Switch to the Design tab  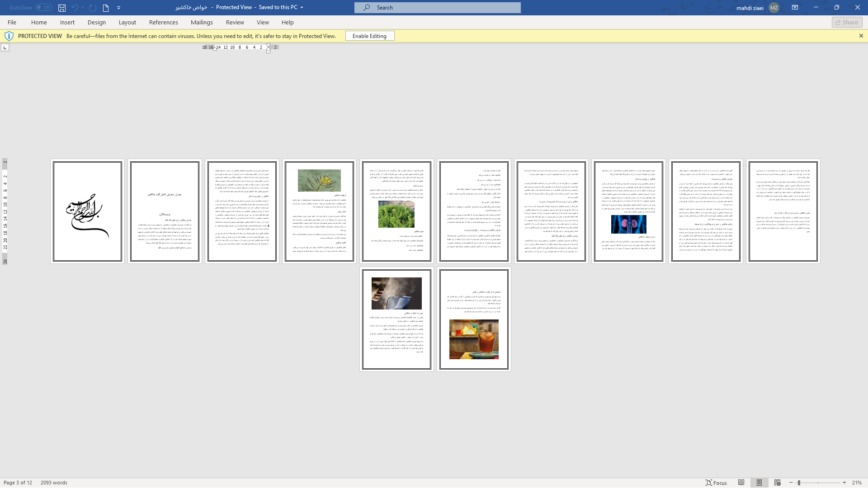tap(97, 22)
